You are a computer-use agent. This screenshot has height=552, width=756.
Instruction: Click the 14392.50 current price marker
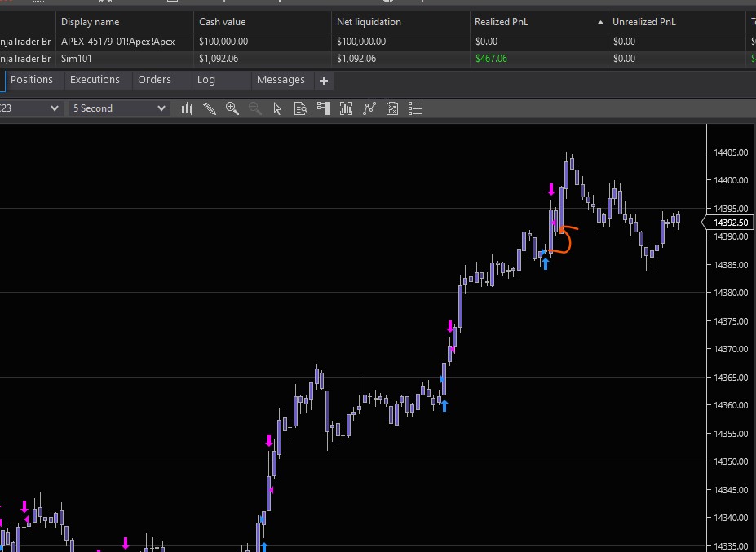730,223
